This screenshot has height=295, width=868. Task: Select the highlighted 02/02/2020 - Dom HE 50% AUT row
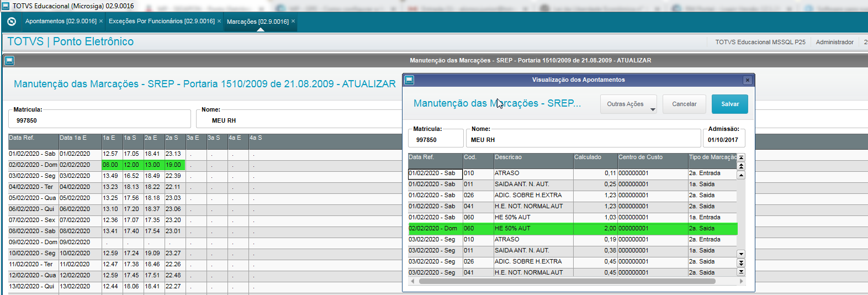(x=573, y=229)
